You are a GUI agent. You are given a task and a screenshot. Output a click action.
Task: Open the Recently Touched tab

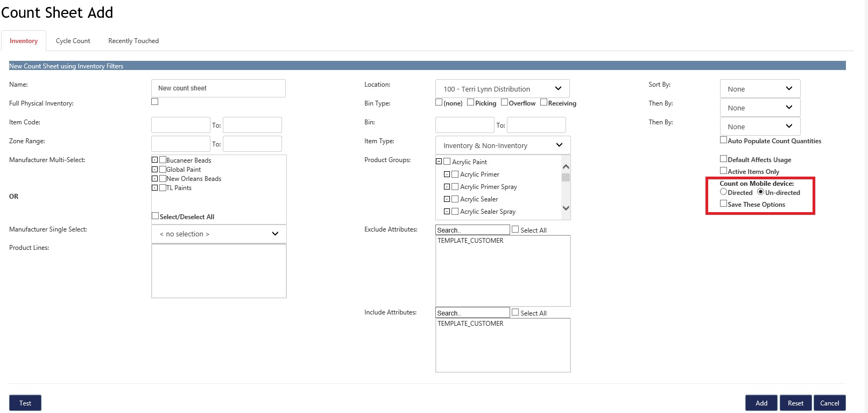(x=133, y=41)
